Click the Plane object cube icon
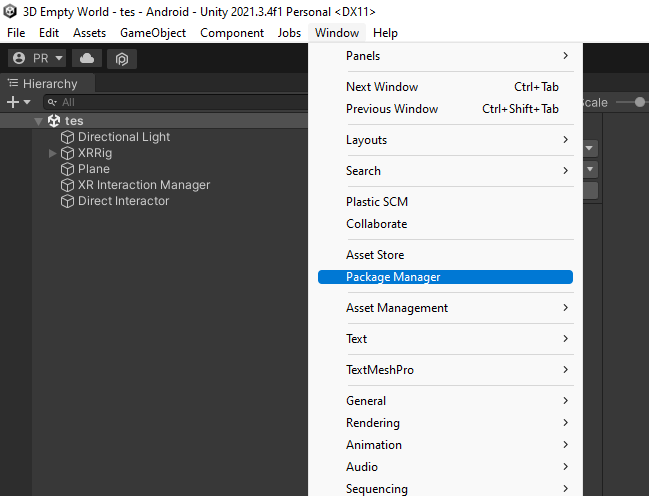The image size is (649, 496). click(68, 169)
